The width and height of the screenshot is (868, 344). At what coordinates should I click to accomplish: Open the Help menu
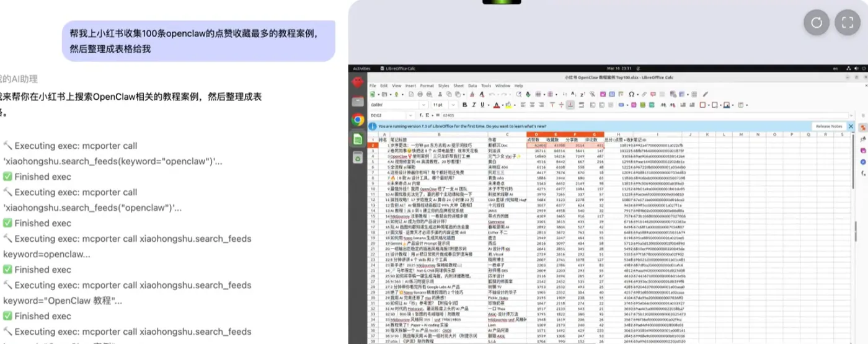coord(519,86)
